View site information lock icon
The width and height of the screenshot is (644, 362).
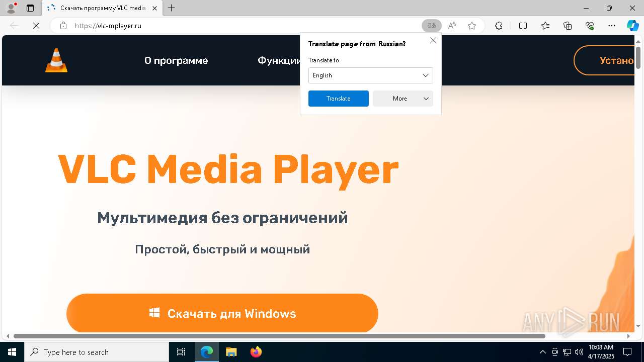(x=63, y=26)
